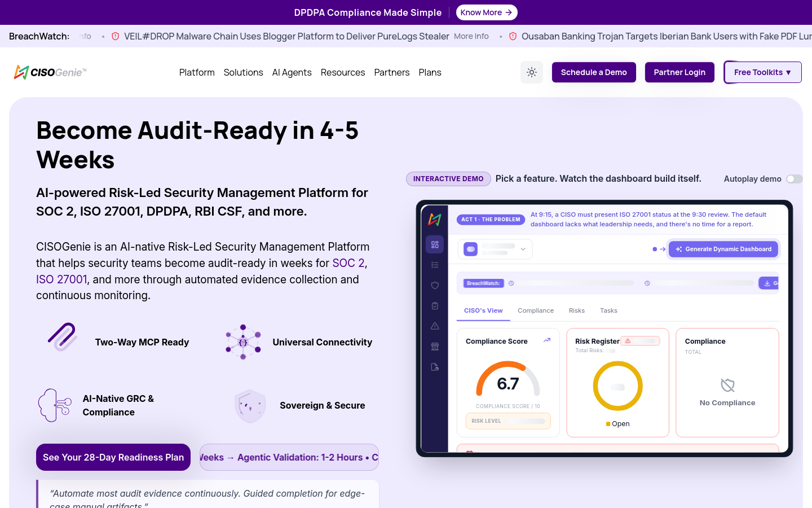Viewport: 812px width, 508px height.
Task: Open the storefront icon in demo sidebar
Action: (x=435, y=347)
